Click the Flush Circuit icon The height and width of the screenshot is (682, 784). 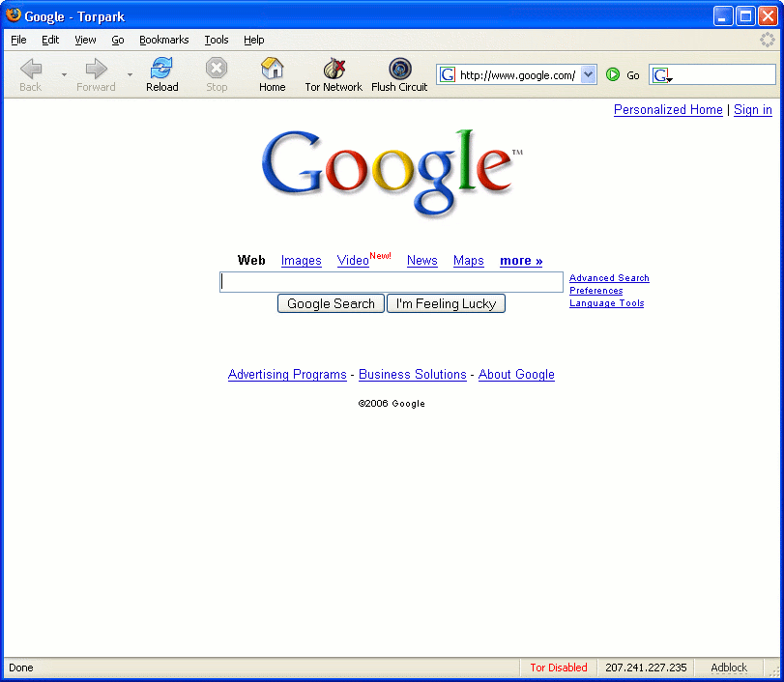pyautogui.click(x=400, y=69)
